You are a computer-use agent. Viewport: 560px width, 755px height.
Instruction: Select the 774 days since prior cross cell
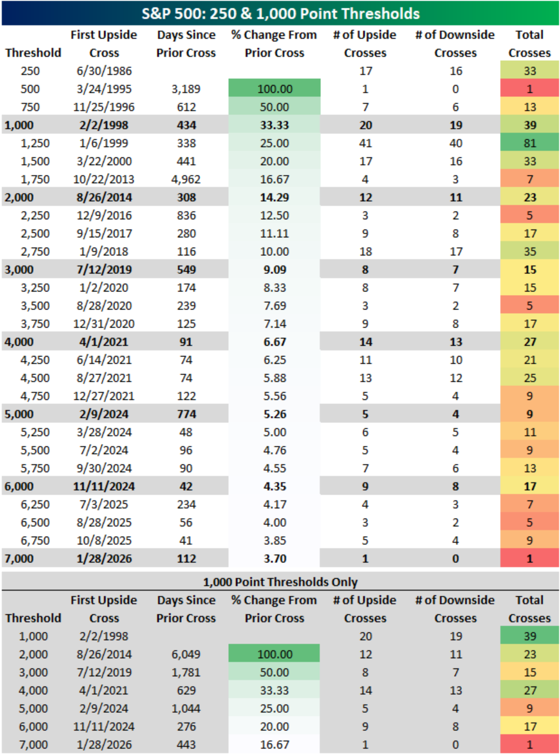[x=185, y=415]
